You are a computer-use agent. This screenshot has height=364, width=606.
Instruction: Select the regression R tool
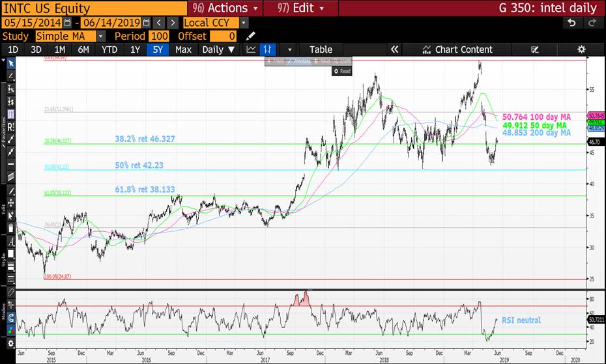point(11,126)
